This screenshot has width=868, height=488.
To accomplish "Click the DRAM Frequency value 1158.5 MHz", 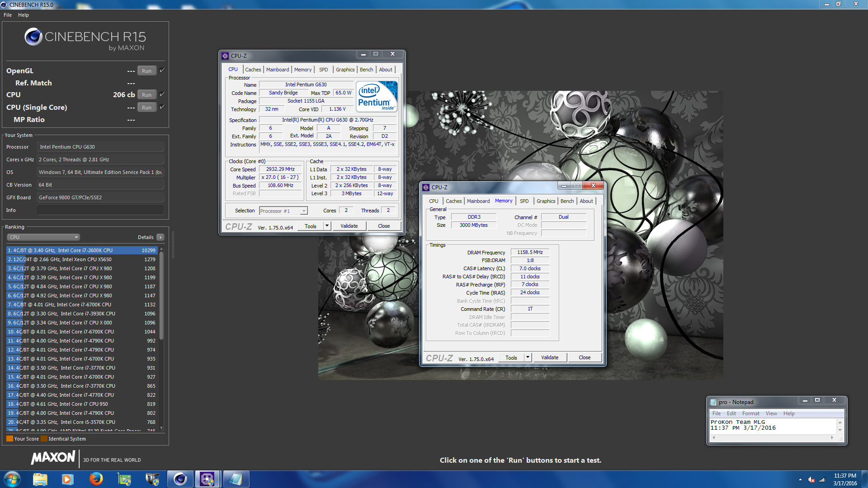I will [530, 252].
